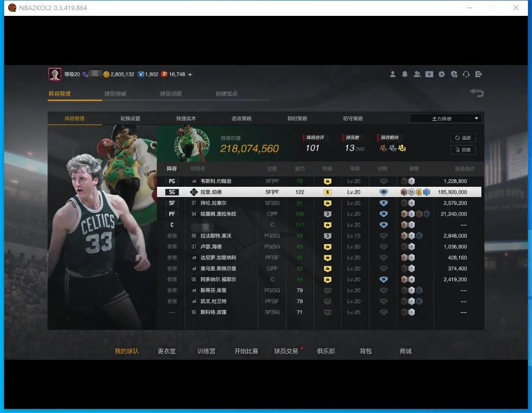Click the logout exit-door icon
Image resolution: width=532 pixels, height=413 pixels.
pyautogui.click(x=478, y=74)
